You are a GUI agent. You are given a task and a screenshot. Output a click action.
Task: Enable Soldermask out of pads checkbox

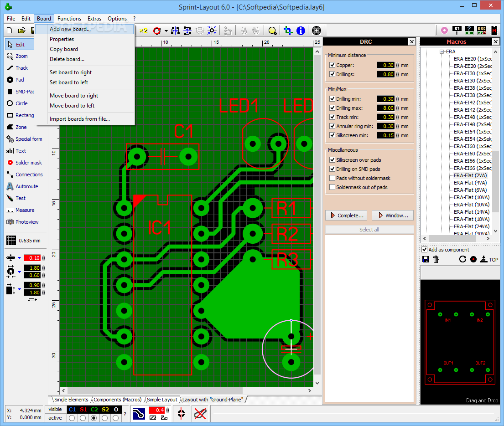(x=333, y=187)
